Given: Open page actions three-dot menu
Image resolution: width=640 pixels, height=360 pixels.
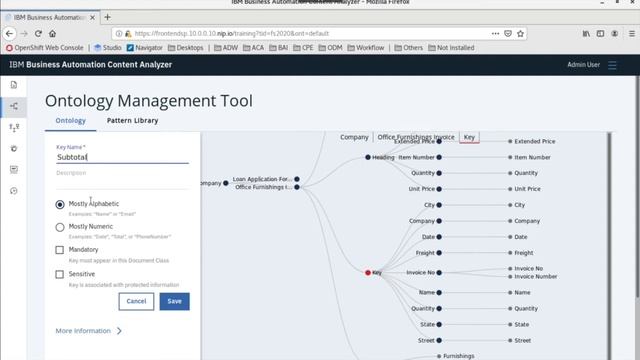Looking at the screenshot, I should 495,33.
